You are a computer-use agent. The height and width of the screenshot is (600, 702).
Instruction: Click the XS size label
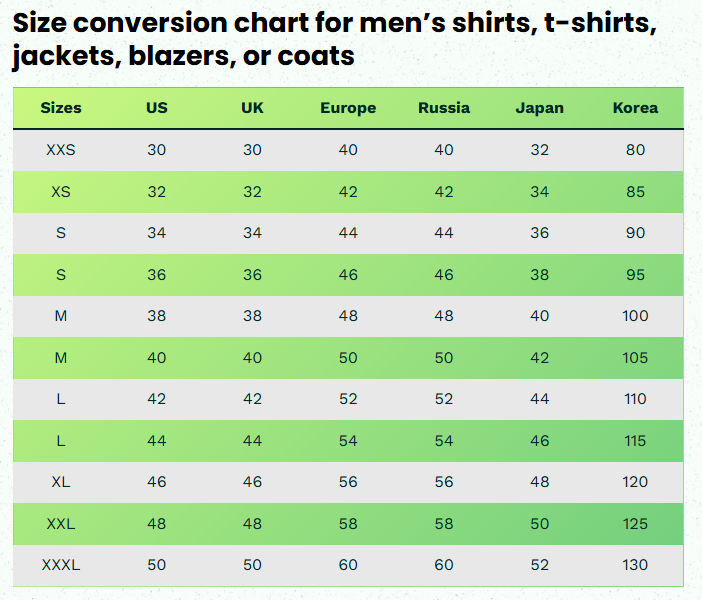point(61,192)
